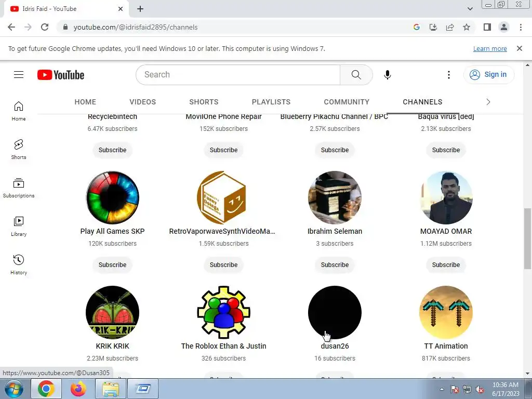This screenshot has width=532, height=399.
Task: Open TT Animation channel avatar
Action: pyautogui.click(x=446, y=312)
